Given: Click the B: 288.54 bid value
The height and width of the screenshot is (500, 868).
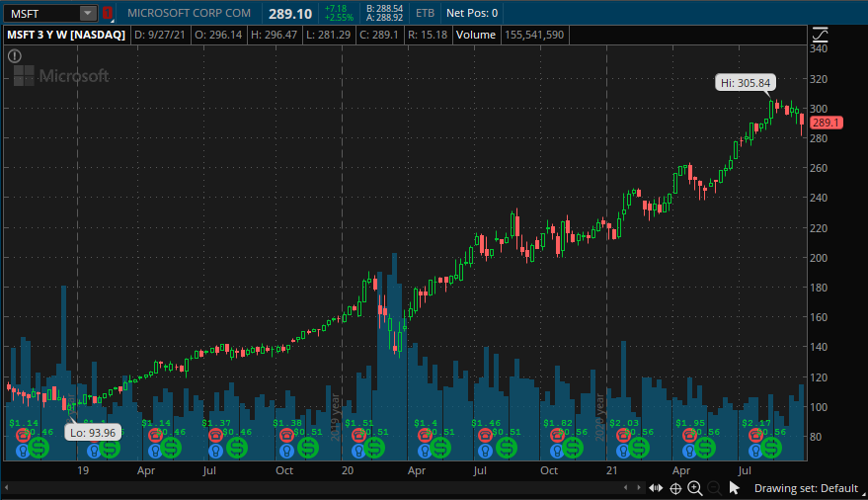Looking at the screenshot, I should (x=385, y=9).
